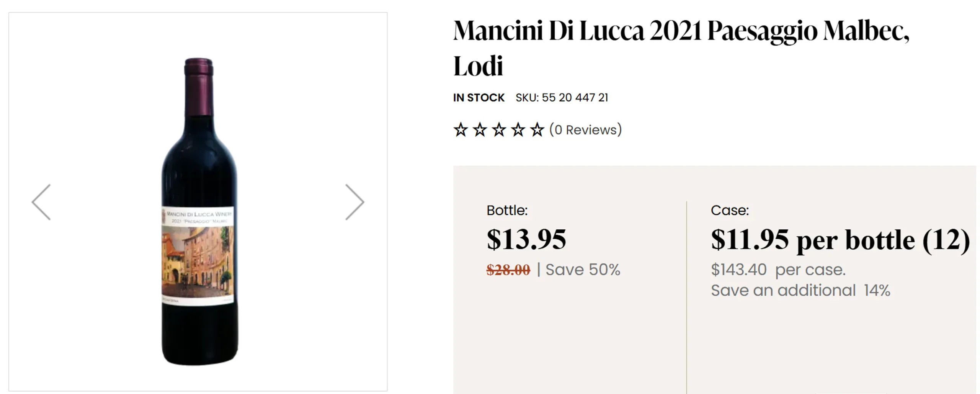Click the Malbec wine bottle image
980x394 pixels.
(x=199, y=211)
